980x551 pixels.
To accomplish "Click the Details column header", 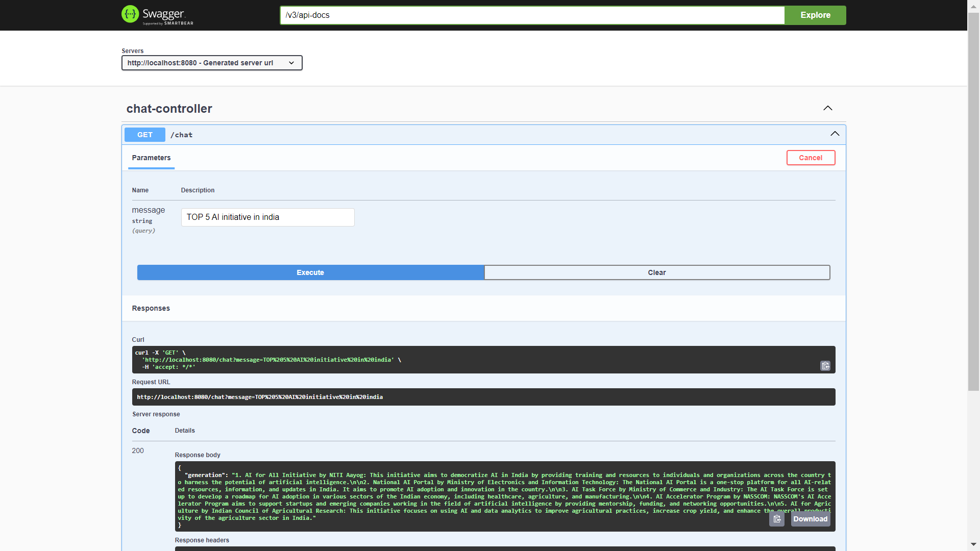I will click(x=185, y=431).
